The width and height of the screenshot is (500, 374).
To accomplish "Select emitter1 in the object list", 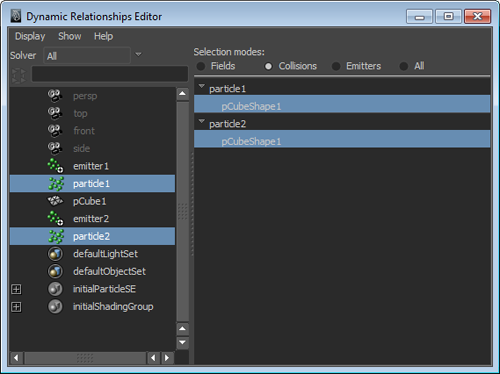I will point(91,166).
